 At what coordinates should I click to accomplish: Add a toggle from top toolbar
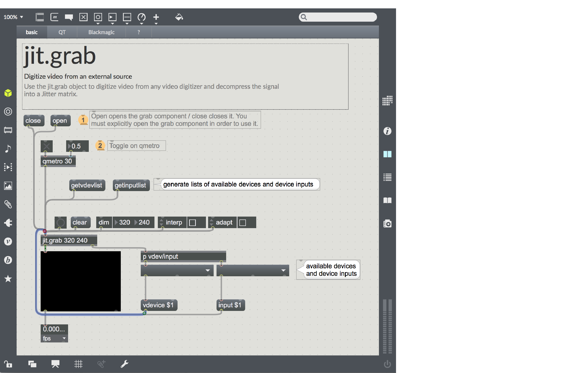(83, 17)
